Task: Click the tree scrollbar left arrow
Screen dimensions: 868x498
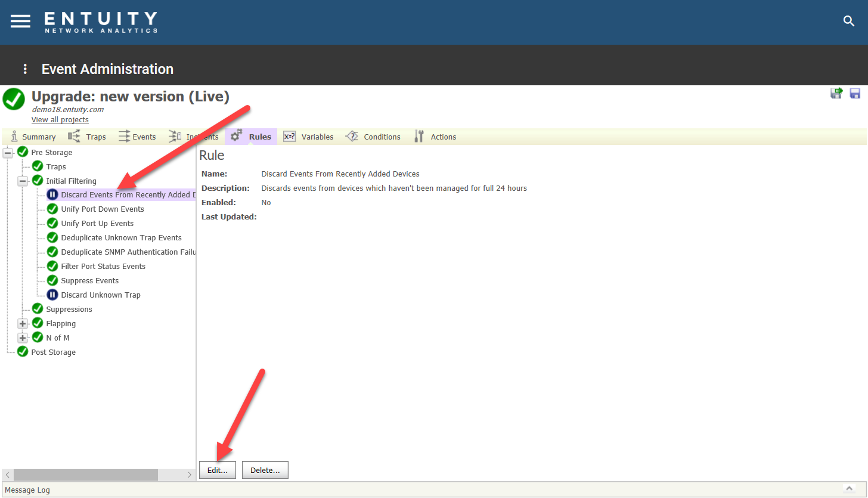Action: pyautogui.click(x=7, y=475)
